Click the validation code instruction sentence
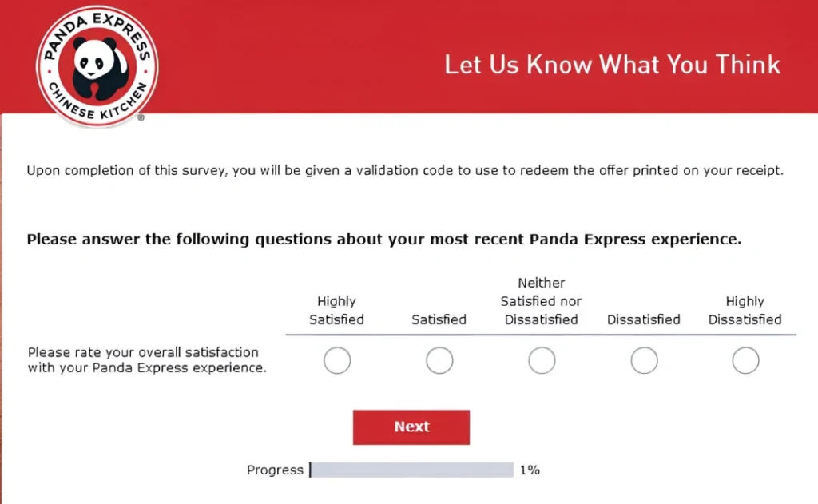 405,170
